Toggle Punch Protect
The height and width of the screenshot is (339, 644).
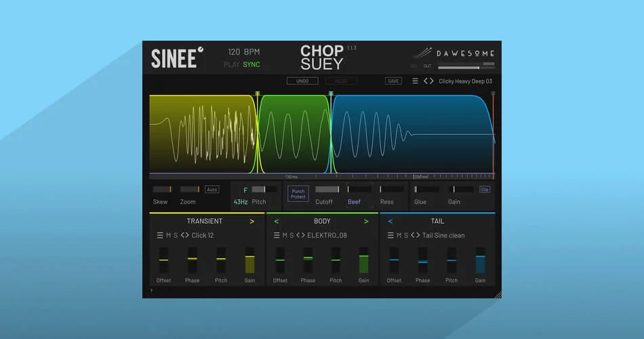(x=298, y=194)
